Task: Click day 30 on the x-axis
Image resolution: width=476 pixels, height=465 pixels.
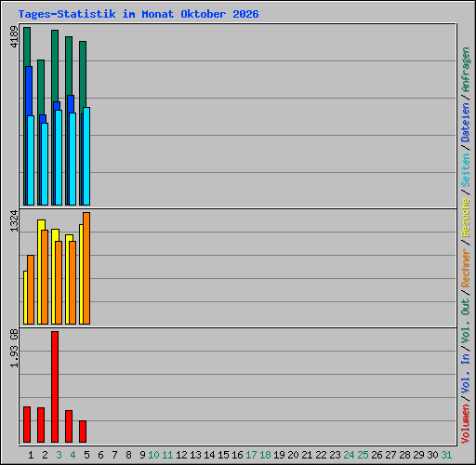Action: pos(432,455)
